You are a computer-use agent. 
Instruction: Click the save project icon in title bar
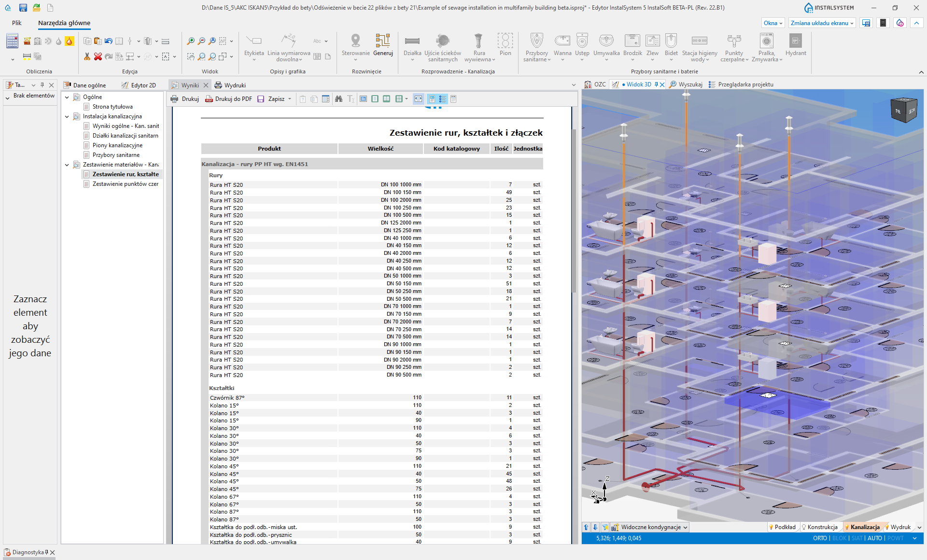click(23, 8)
